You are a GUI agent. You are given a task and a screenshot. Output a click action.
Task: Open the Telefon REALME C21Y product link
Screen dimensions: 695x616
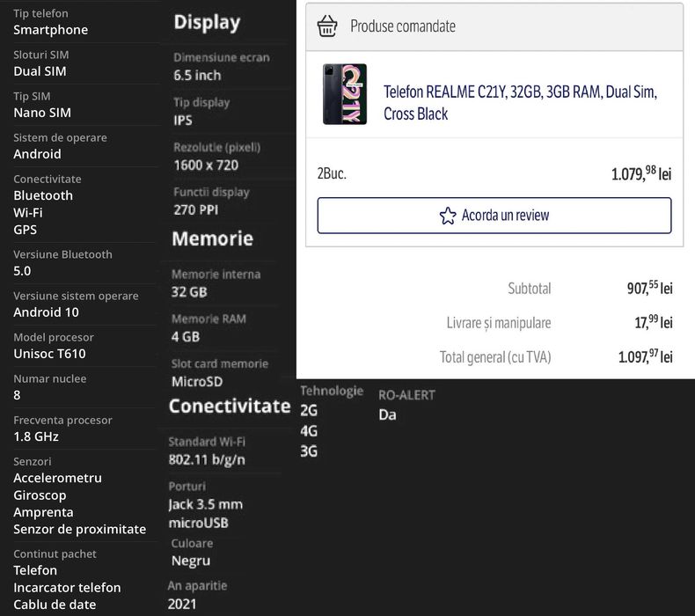(x=520, y=103)
